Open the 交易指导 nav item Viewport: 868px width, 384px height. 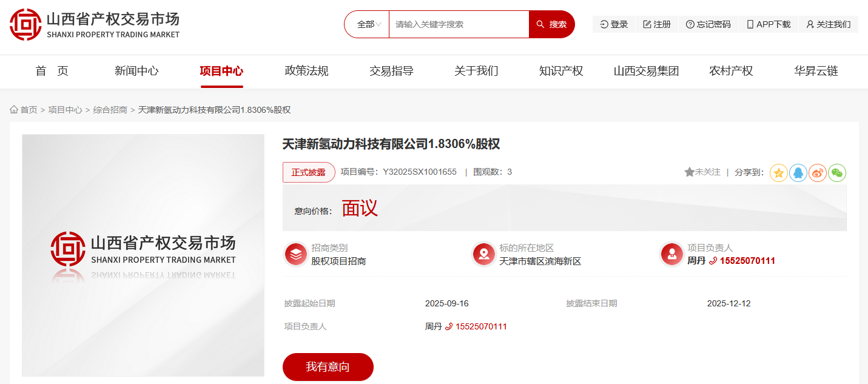pos(391,71)
